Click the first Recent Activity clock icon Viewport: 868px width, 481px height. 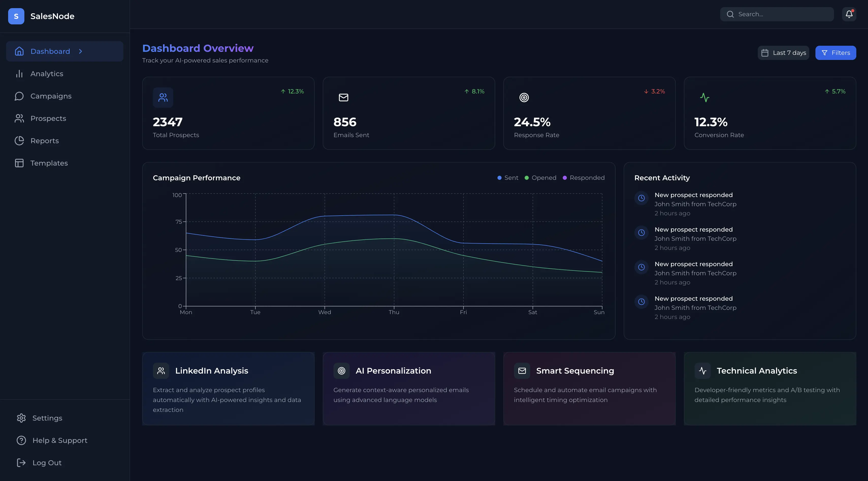[x=641, y=198]
